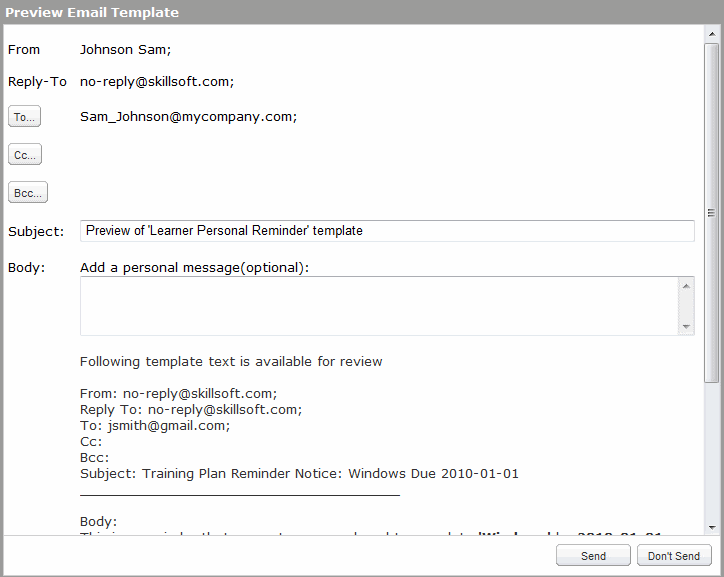The width and height of the screenshot is (724, 577).
Task: Click the 'Subject: Training Plan Reminder Notice' line
Action: pyautogui.click(x=299, y=474)
